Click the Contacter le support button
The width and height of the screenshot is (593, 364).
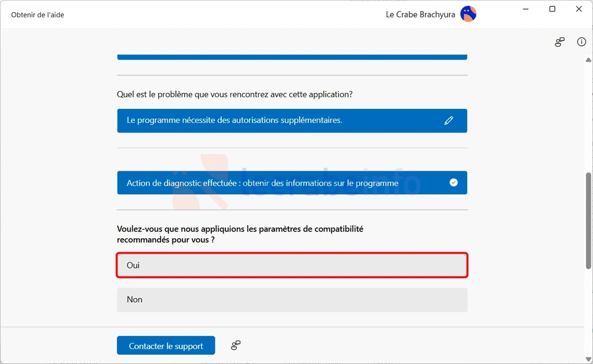(x=166, y=345)
